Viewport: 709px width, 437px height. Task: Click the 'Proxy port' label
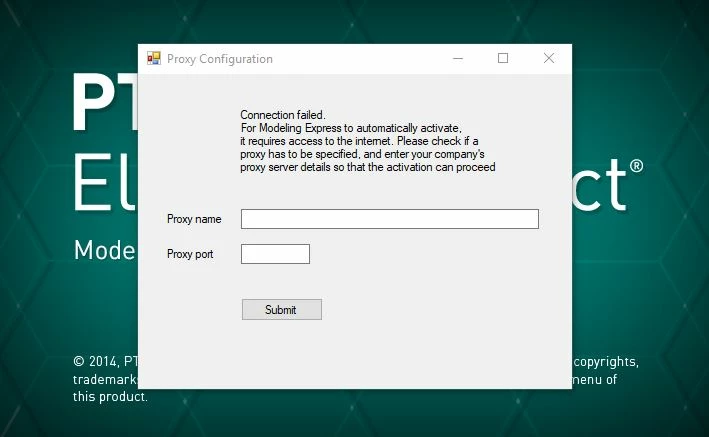(190, 254)
